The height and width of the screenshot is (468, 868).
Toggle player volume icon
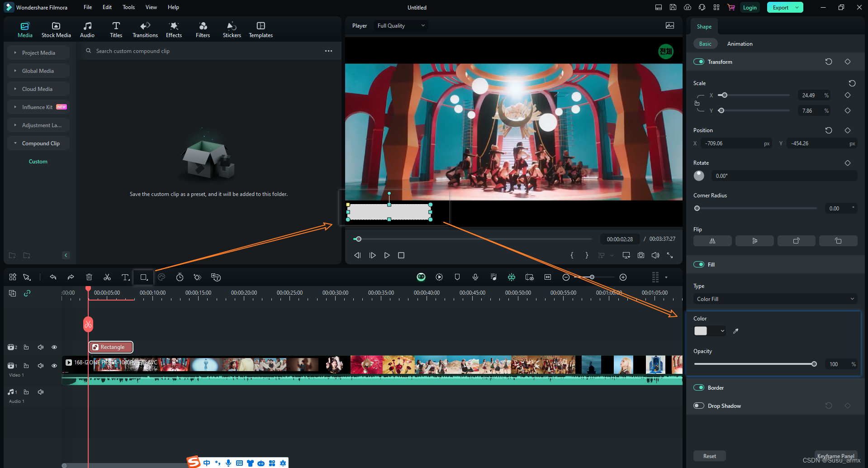pos(655,255)
